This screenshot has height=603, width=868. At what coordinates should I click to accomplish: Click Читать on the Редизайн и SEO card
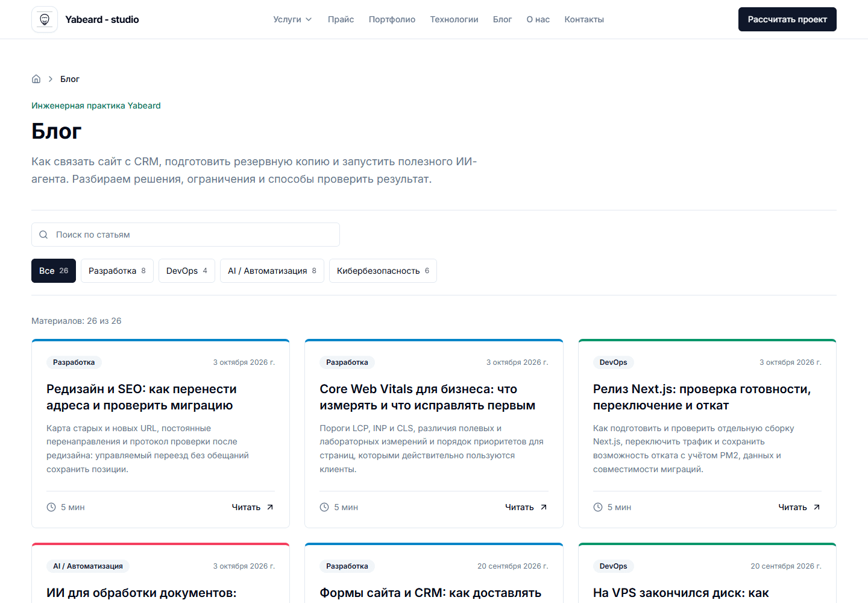coord(247,507)
